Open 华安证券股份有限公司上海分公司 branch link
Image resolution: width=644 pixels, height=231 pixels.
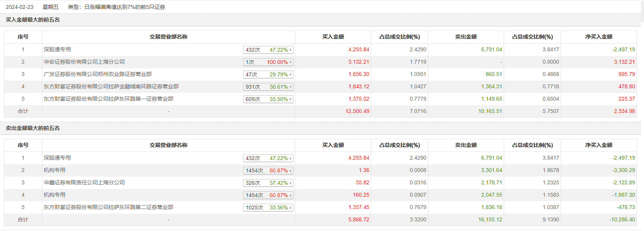tap(84, 62)
